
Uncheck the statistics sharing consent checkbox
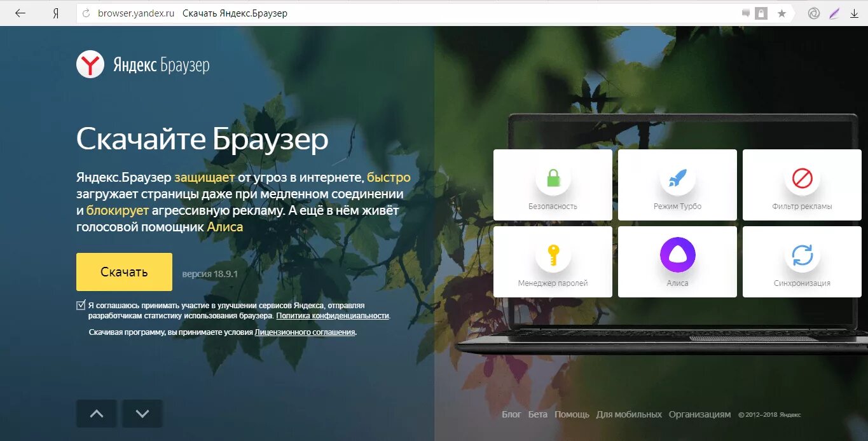(81, 305)
